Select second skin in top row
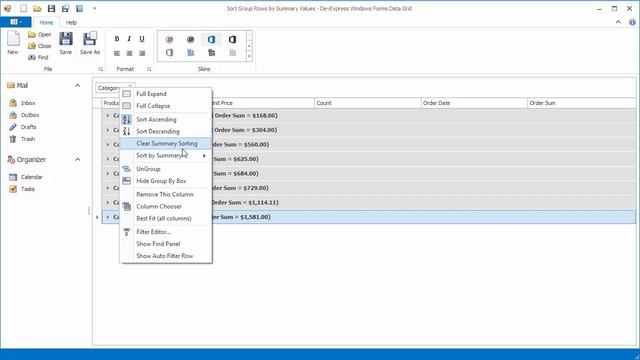This screenshot has width=640, height=360. pyautogui.click(x=190, y=40)
